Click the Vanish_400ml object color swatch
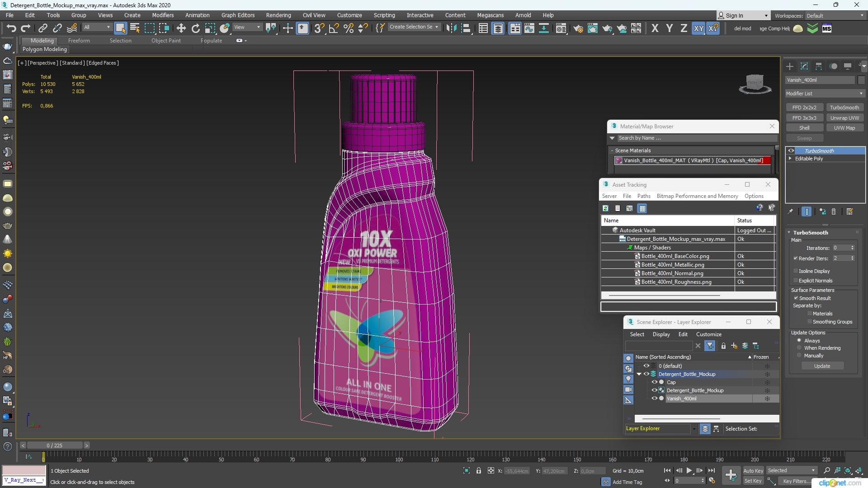Viewport: 868px width, 488px height. click(x=861, y=80)
